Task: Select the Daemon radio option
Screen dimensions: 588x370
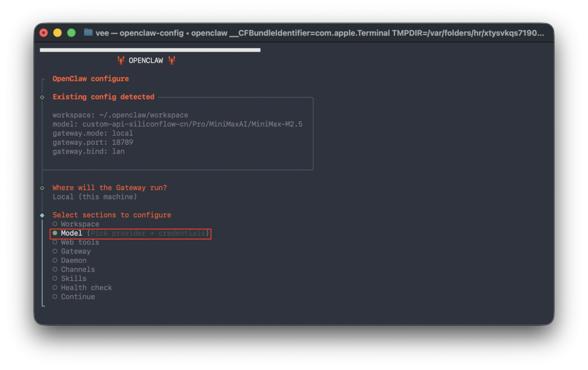Action: coord(73,260)
